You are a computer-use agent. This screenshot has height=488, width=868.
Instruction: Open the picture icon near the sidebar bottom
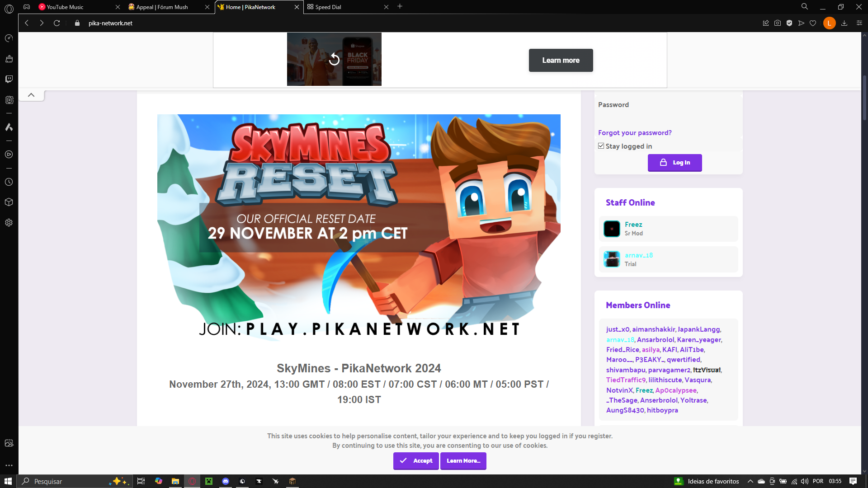(9, 443)
